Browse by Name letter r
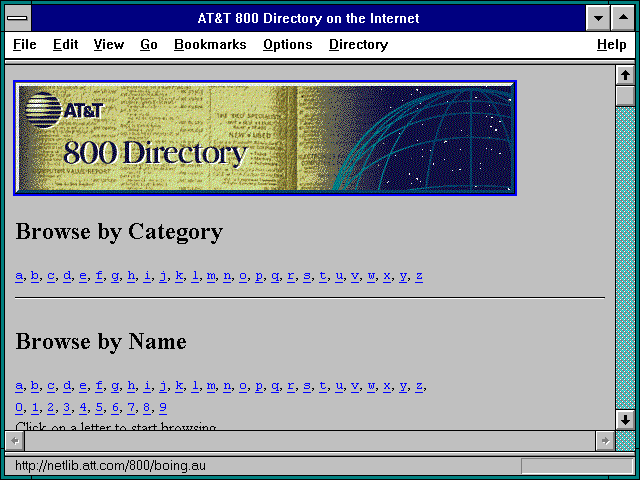 coord(291,385)
